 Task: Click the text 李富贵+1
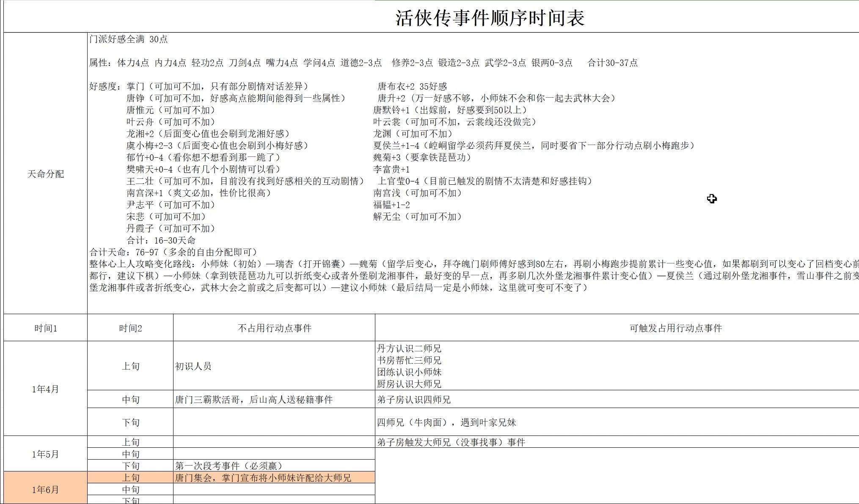391,170
